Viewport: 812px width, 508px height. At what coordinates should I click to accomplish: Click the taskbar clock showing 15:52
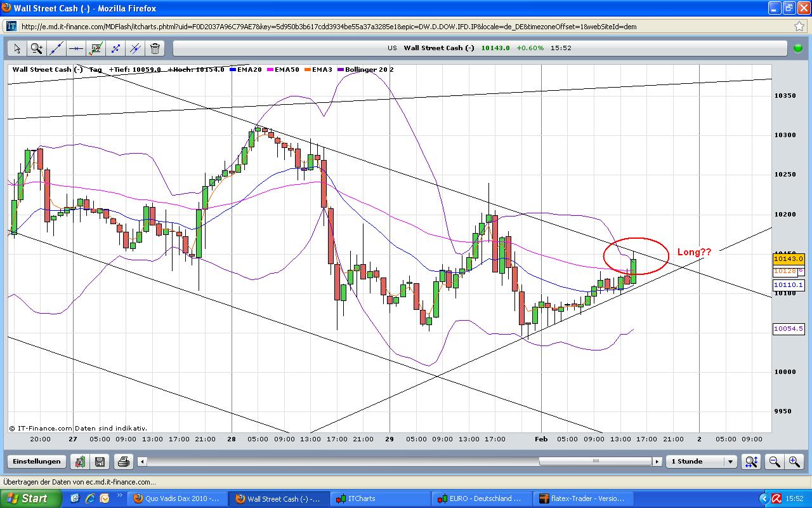795,498
